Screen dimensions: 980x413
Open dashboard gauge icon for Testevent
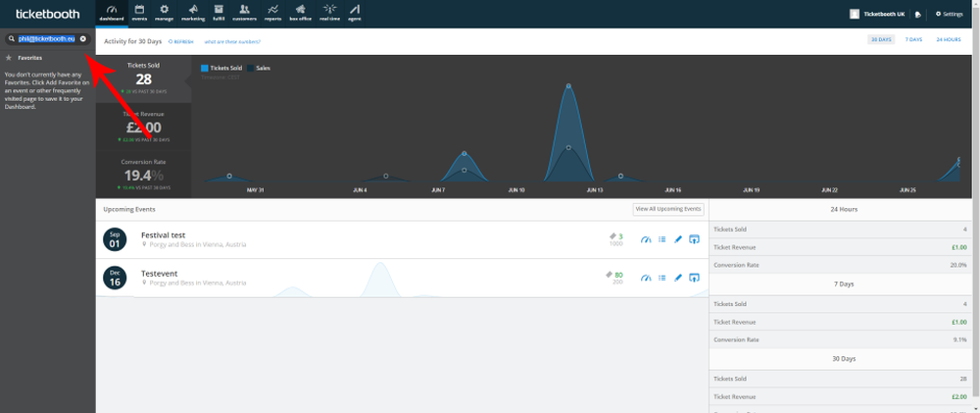(646, 278)
